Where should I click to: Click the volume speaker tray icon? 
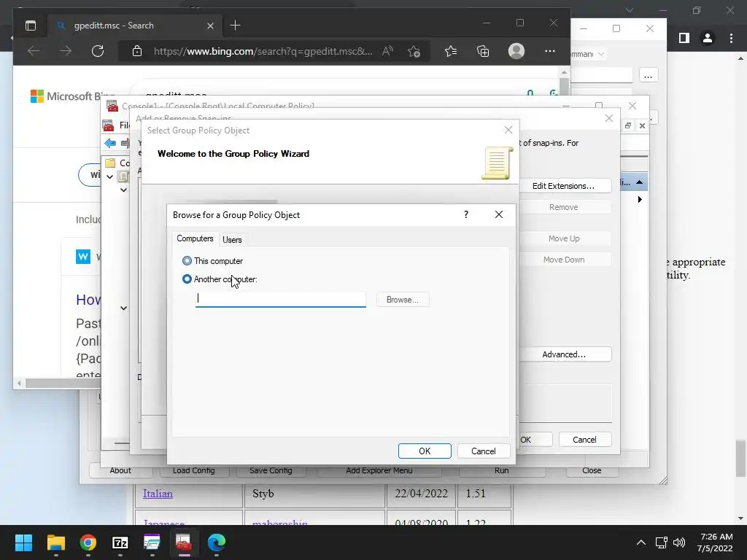coord(679,542)
